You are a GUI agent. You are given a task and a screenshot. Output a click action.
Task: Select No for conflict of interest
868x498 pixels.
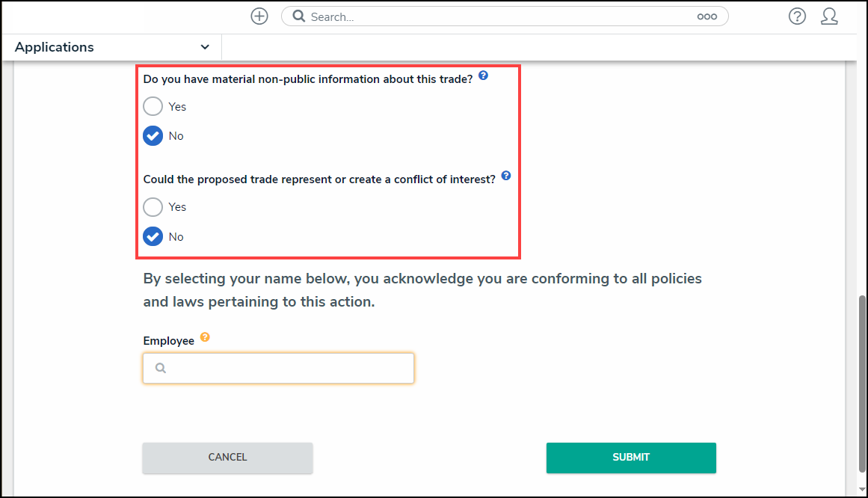coord(153,237)
